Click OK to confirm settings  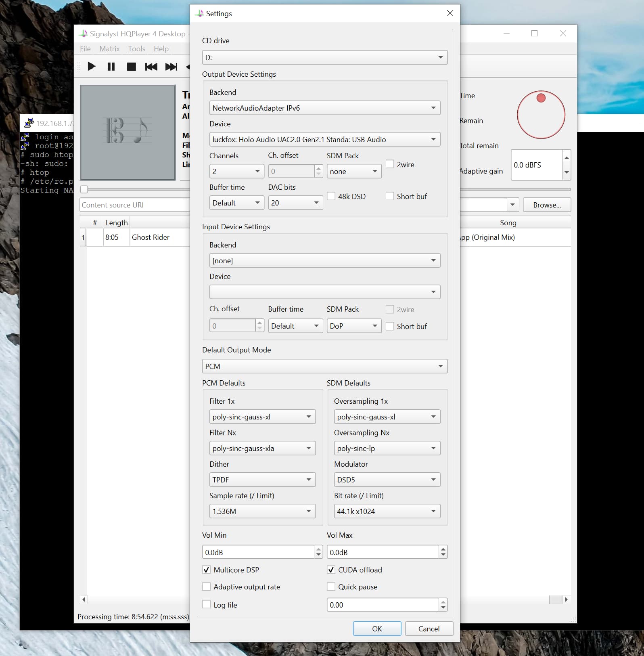click(377, 629)
